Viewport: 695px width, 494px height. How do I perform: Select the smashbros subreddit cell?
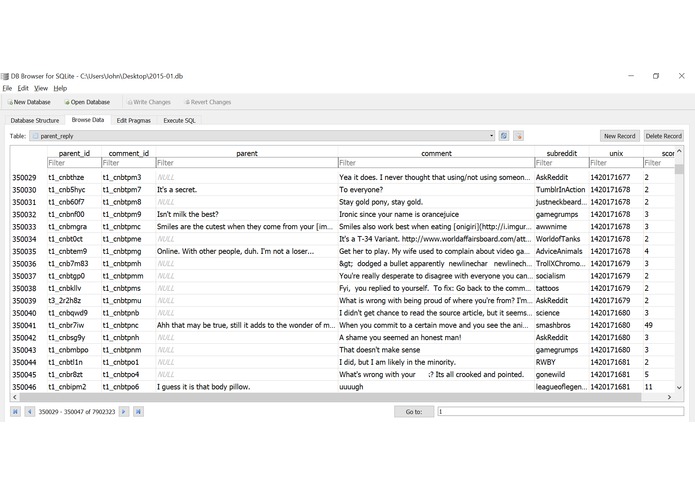[x=562, y=325]
